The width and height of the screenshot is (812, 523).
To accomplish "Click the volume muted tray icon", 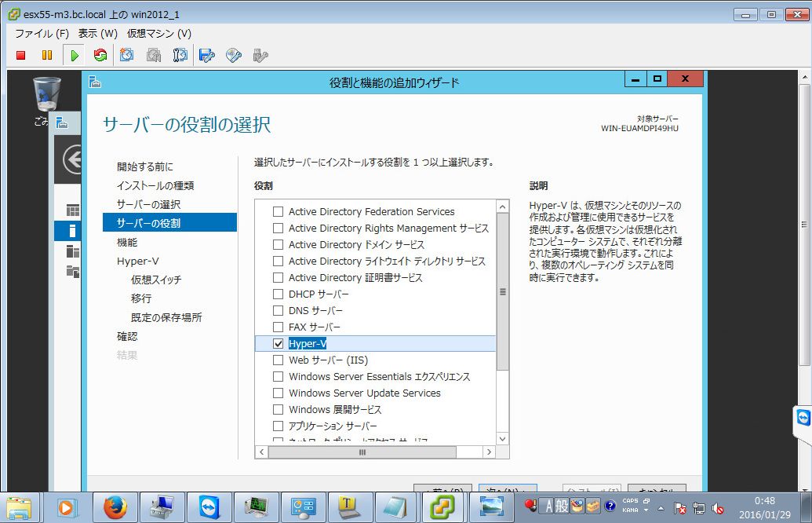I will pyautogui.click(x=719, y=508).
